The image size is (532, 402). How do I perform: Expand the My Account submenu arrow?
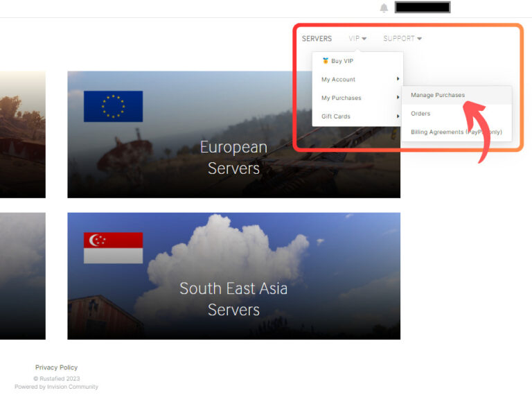pos(398,80)
